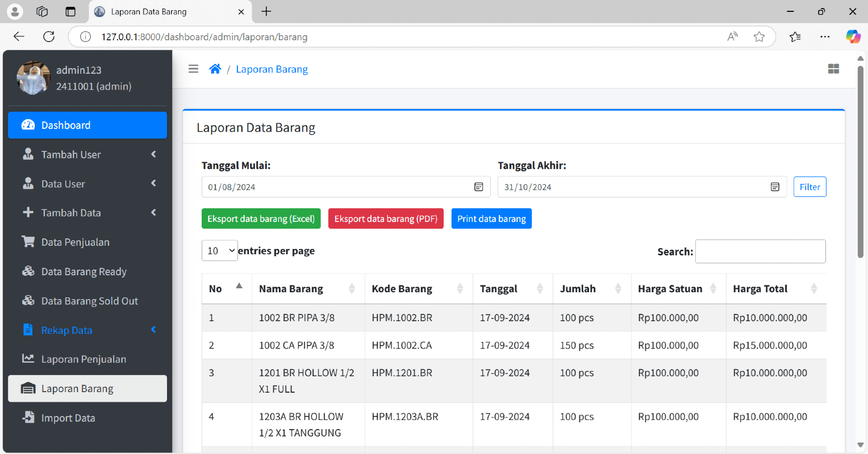Sort table by Jumlah column
The height and width of the screenshot is (454, 868).
(x=592, y=289)
